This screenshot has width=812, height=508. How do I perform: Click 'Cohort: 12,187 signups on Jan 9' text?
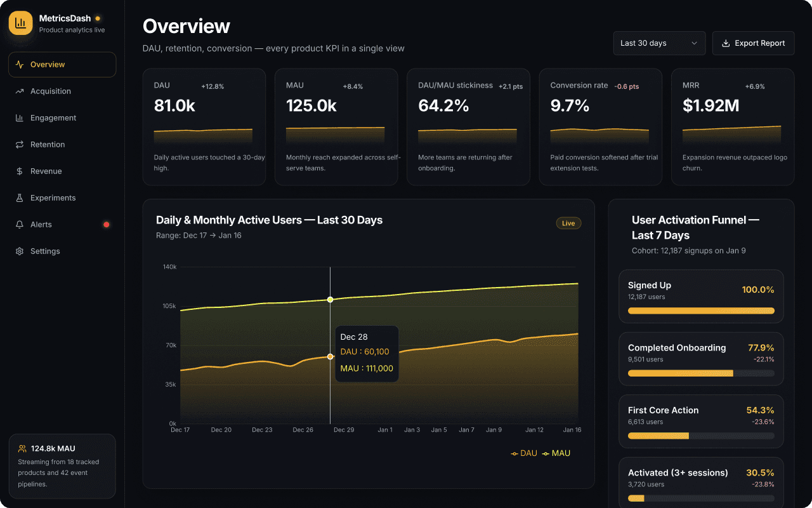pos(689,251)
